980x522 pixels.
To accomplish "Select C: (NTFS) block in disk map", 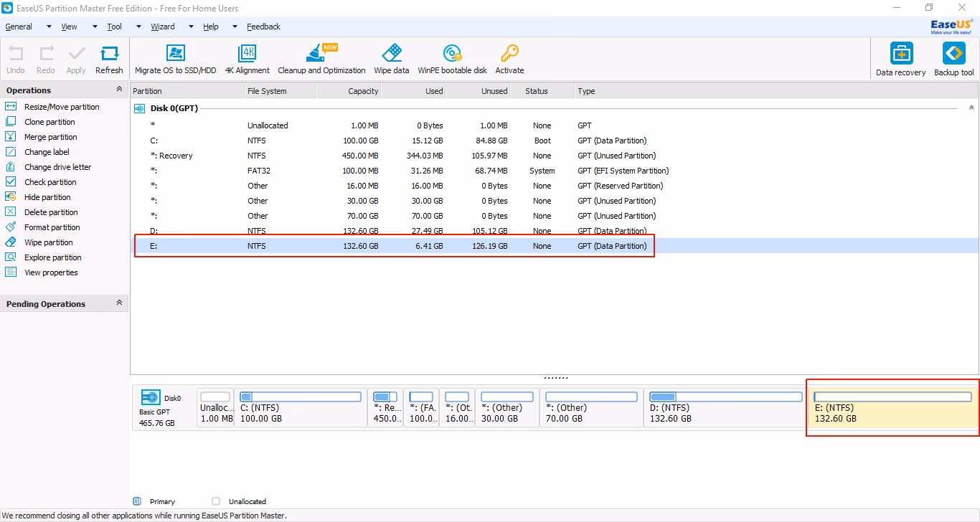I will [x=301, y=408].
